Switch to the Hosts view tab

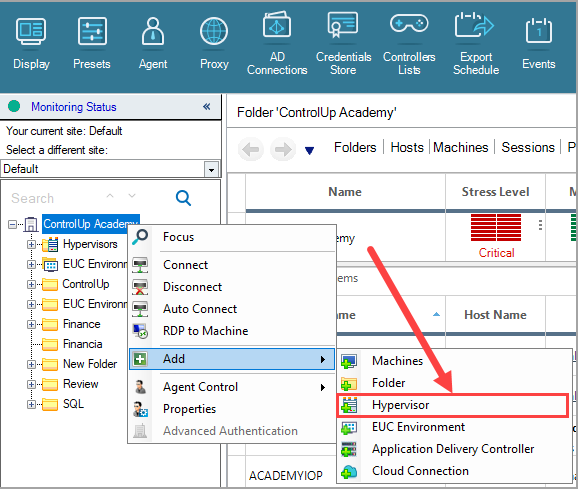(x=407, y=147)
